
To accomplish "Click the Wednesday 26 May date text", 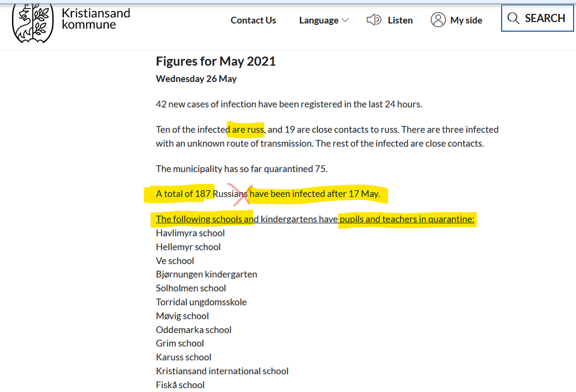I will point(196,79).
